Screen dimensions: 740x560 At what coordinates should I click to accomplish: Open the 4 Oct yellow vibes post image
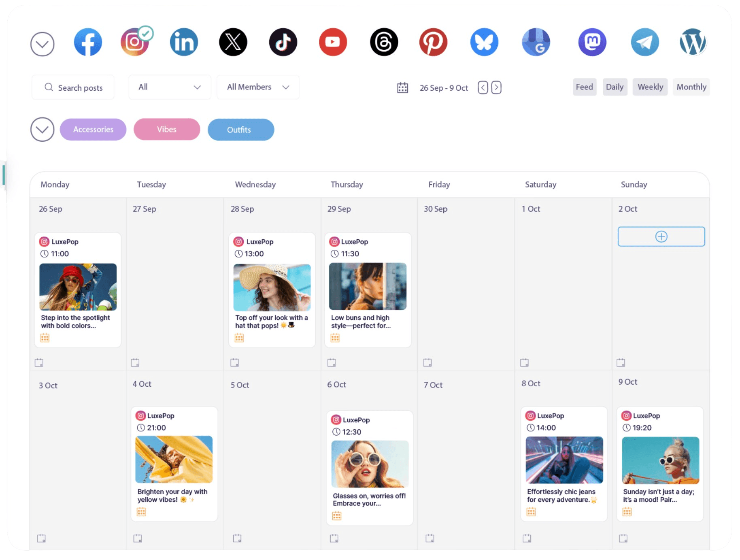174,460
